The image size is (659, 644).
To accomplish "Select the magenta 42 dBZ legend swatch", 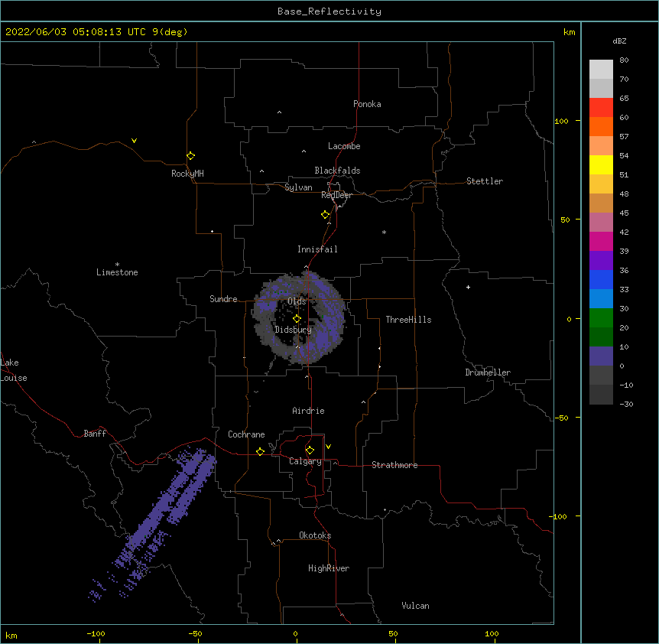I will (x=601, y=241).
